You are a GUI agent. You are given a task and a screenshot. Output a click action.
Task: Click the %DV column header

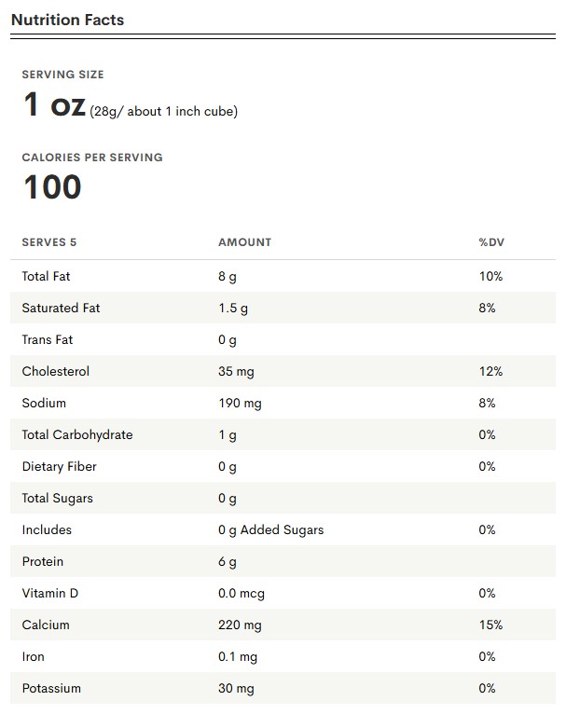491,242
